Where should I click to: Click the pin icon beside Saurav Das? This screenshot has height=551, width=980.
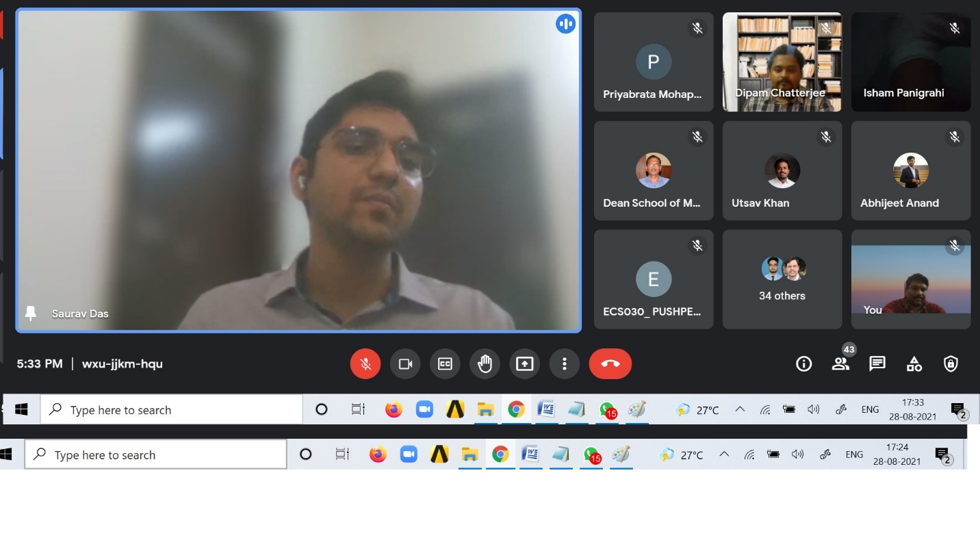coord(30,313)
